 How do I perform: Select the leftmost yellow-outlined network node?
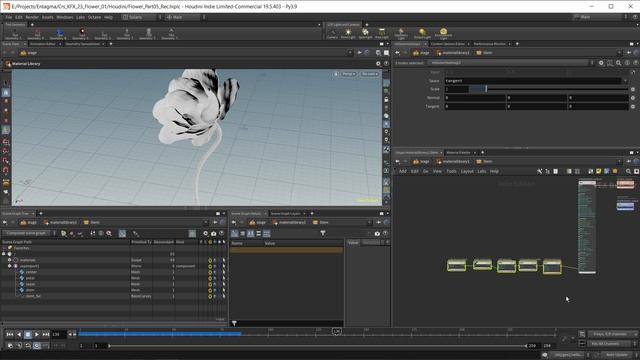click(x=456, y=265)
